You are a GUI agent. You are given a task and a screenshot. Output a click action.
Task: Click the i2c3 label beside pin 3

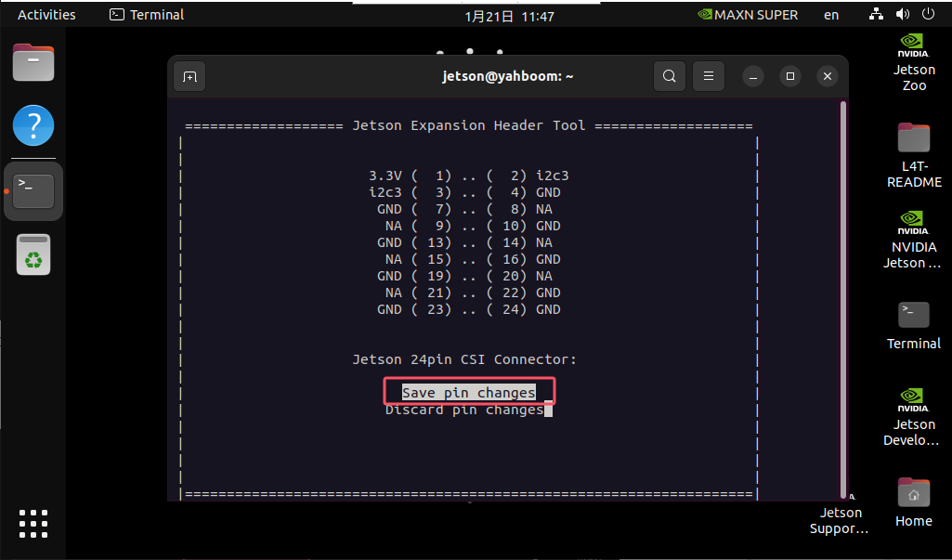pyautogui.click(x=385, y=192)
